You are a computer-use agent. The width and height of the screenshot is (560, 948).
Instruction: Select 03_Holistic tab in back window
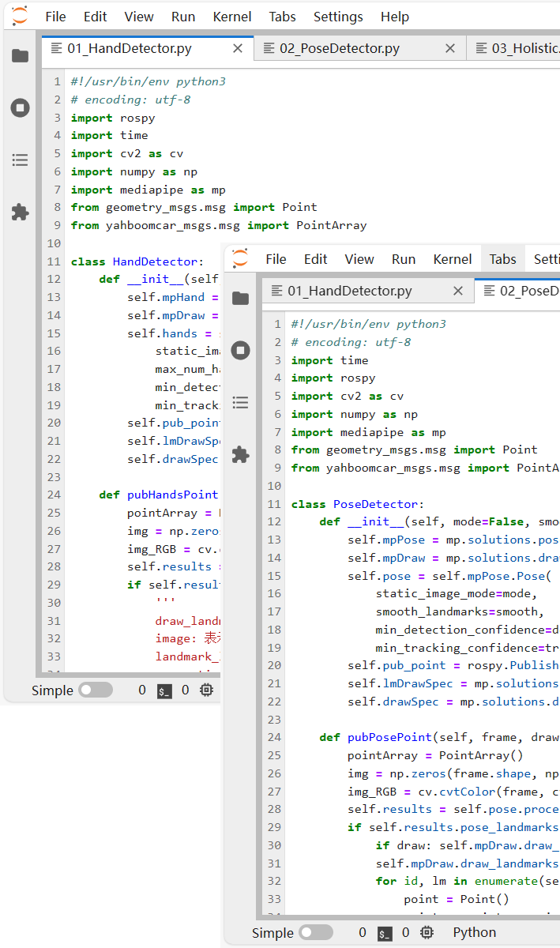coord(513,48)
